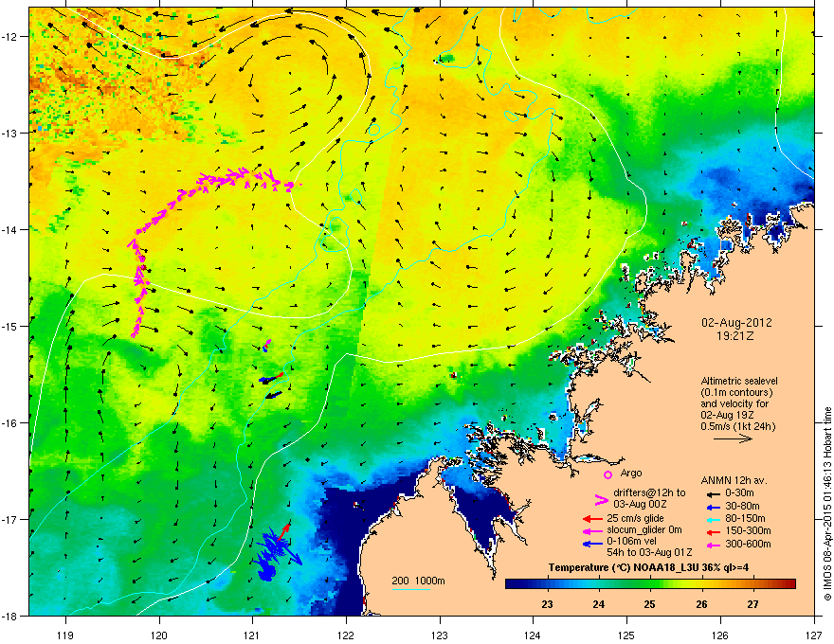Click the red 25 cm/s glide arrow

click(x=592, y=519)
